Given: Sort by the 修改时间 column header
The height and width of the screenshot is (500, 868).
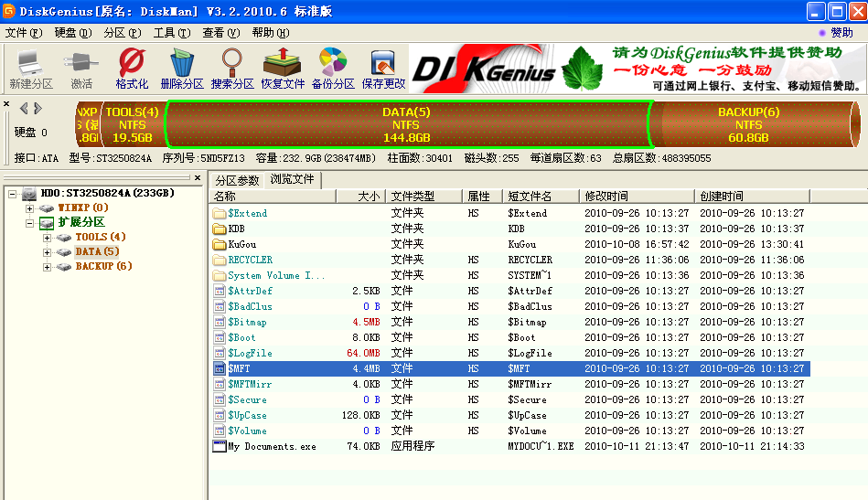Looking at the screenshot, I should pos(637,197).
